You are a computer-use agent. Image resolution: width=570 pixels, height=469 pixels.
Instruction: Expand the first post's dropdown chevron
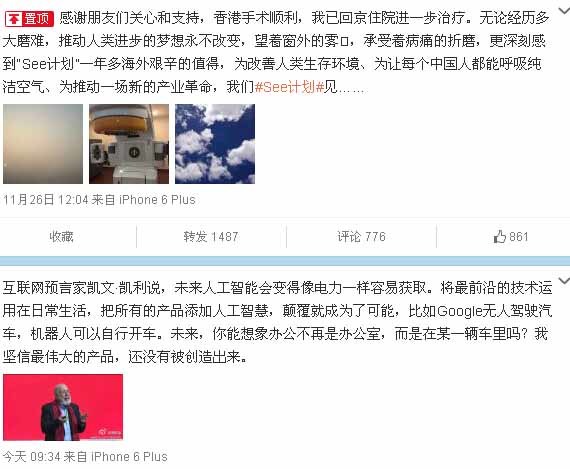[564, 11]
